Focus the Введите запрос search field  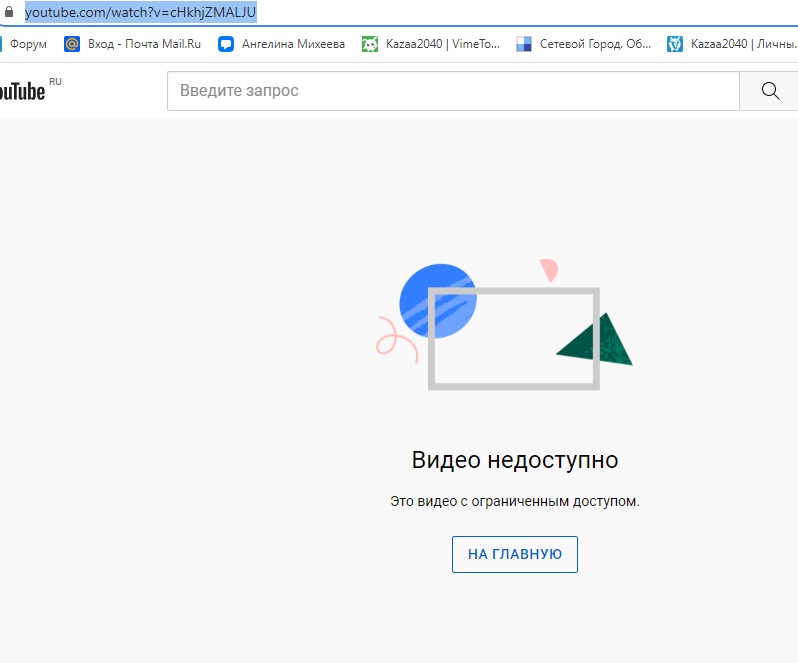pyautogui.click(x=452, y=91)
